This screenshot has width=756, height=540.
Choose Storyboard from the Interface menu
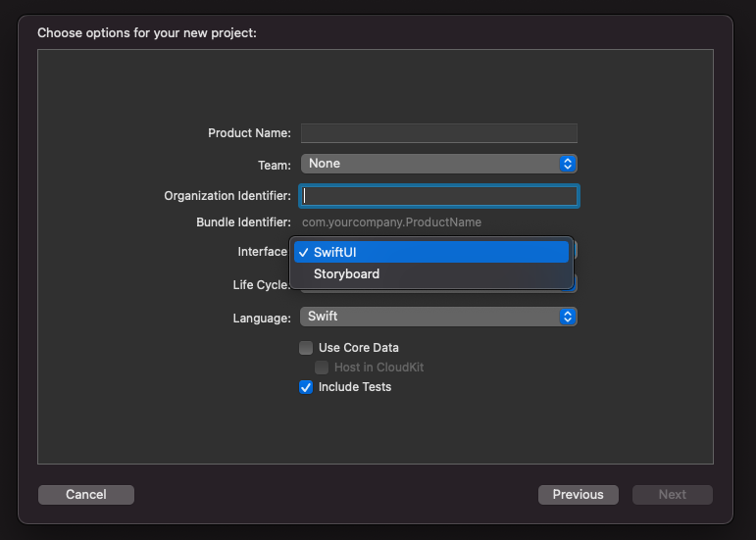point(431,274)
